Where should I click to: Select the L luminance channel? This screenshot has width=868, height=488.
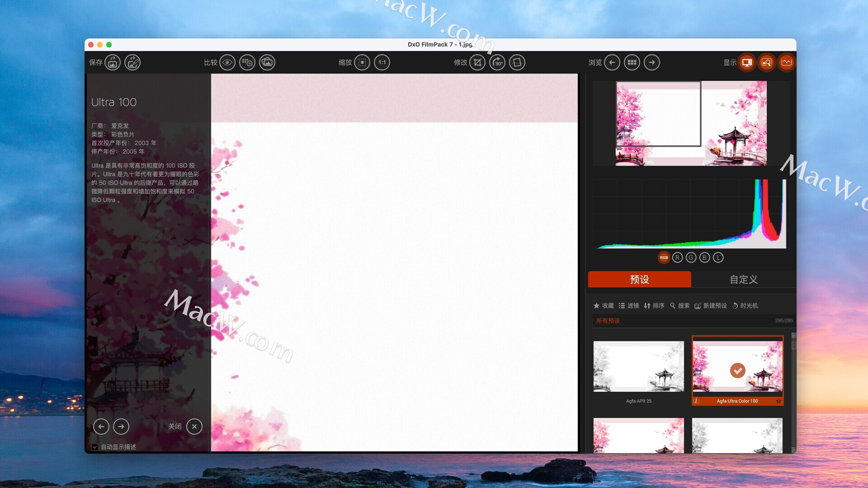(718, 258)
